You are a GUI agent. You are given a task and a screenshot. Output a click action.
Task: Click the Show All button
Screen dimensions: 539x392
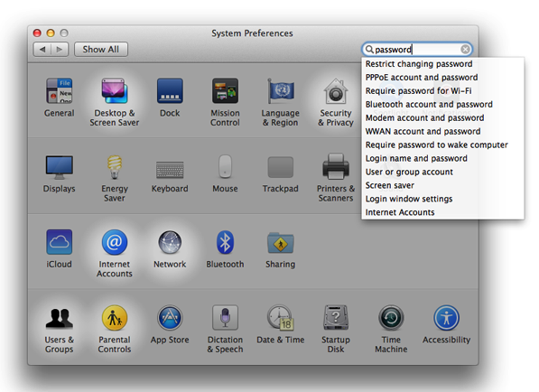[x=101, y=49]
